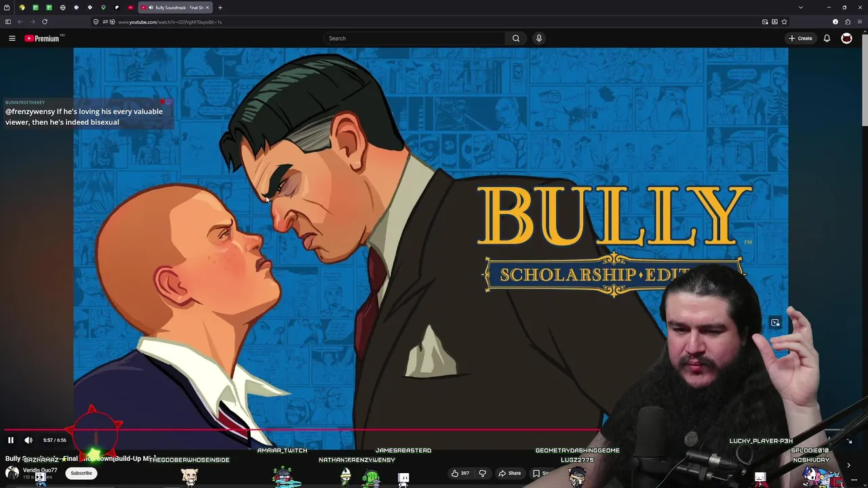Screen dimensions: 868x488
Task: Mute the Bully Soundtrack tab audio icon
Action: (150, 7)
